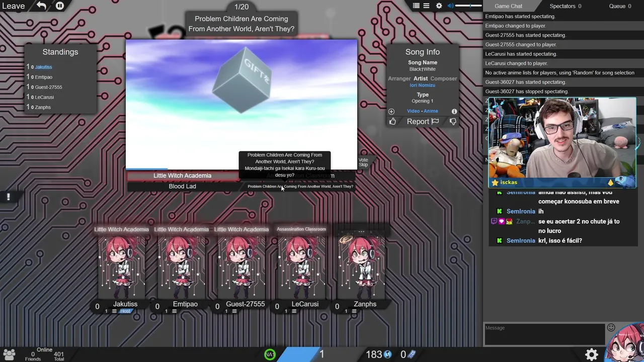Open the Anime link in Song Info
This screenshot has height=362, width=644.
coord(431,111)
